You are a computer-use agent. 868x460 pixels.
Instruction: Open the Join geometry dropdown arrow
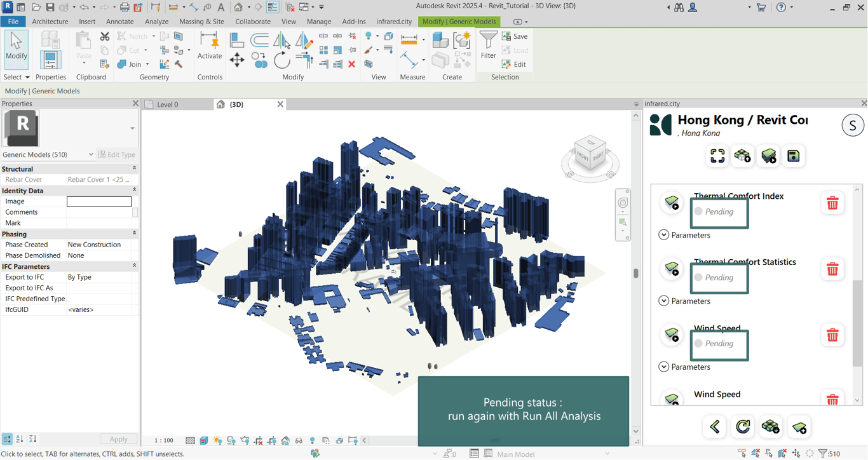[x=147, y=64]
